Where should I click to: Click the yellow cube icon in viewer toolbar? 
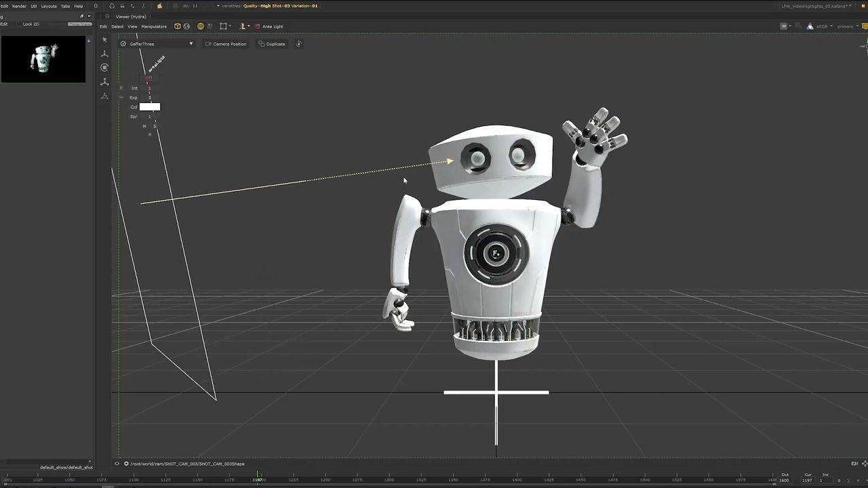[x=178, y=26]
